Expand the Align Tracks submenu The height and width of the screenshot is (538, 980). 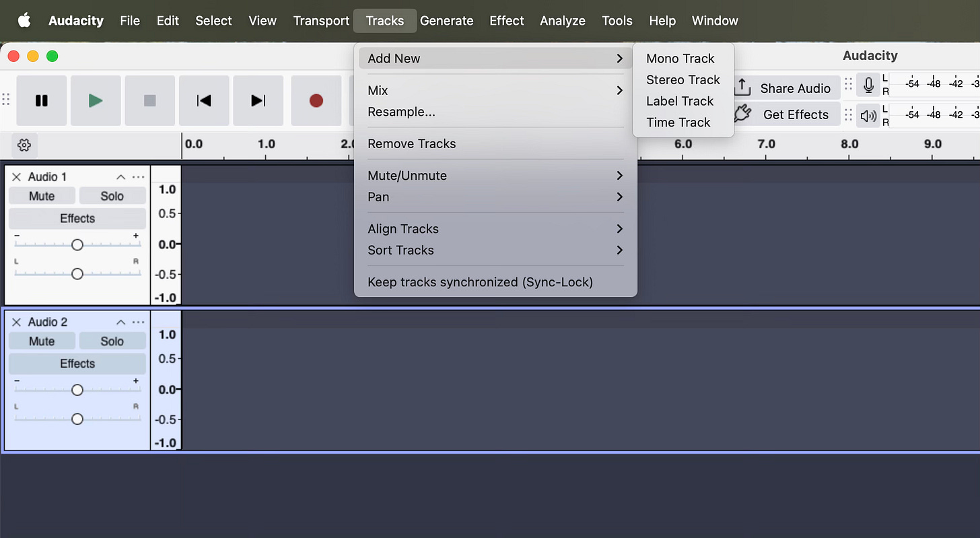click(495, 229)
